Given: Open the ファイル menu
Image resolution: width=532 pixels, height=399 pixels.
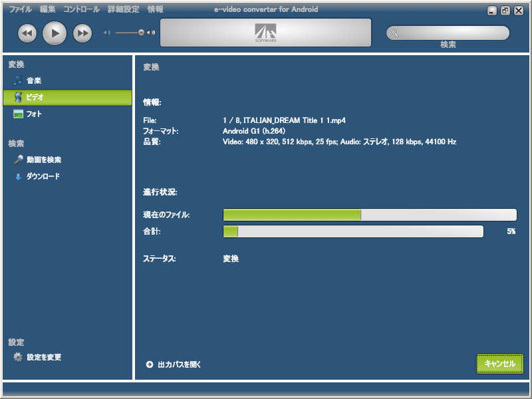Looking at the screenshot, I should tap(21, 9).
